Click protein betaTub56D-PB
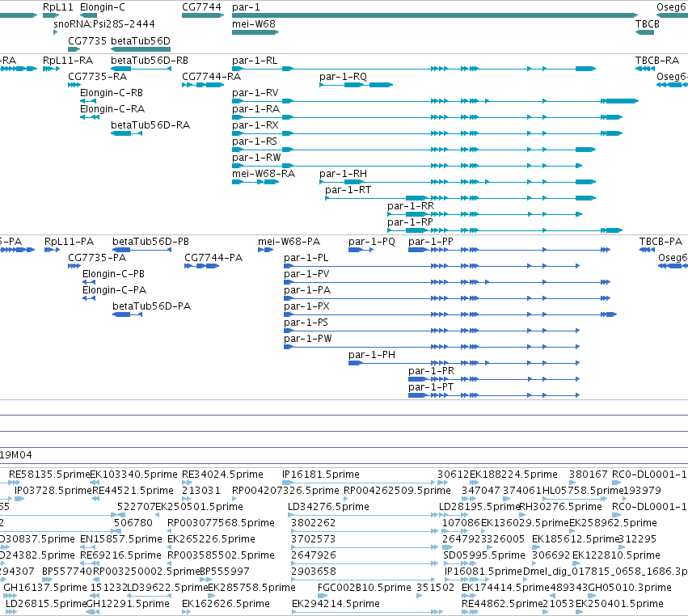 point(141,250)
